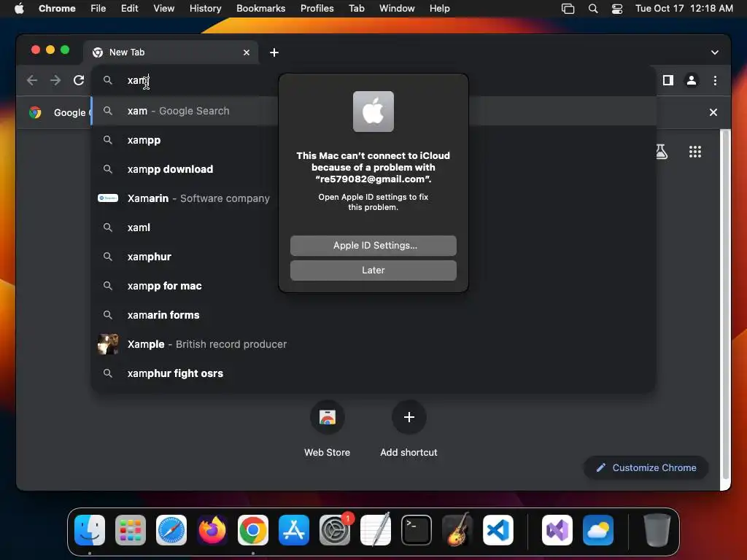Toggle the Chrome side panel icon
The height and width of the screenshot is (560, 747).
point(668,80)
